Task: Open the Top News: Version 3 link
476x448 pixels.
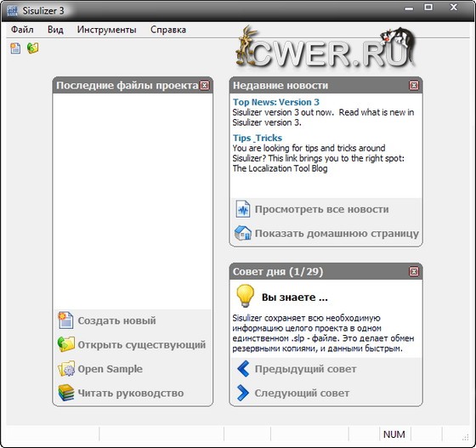Action: click(276, 102)
